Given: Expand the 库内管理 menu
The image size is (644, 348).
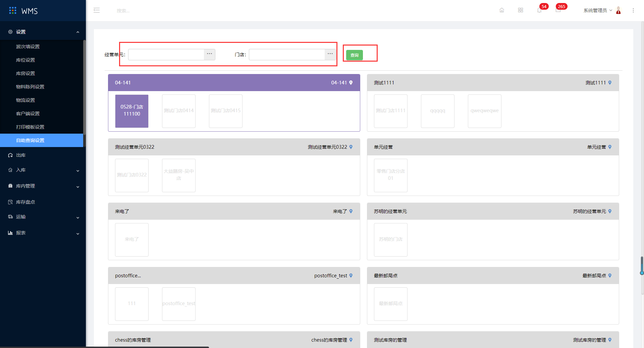Looking at the screenshot, I should (78, 187).
